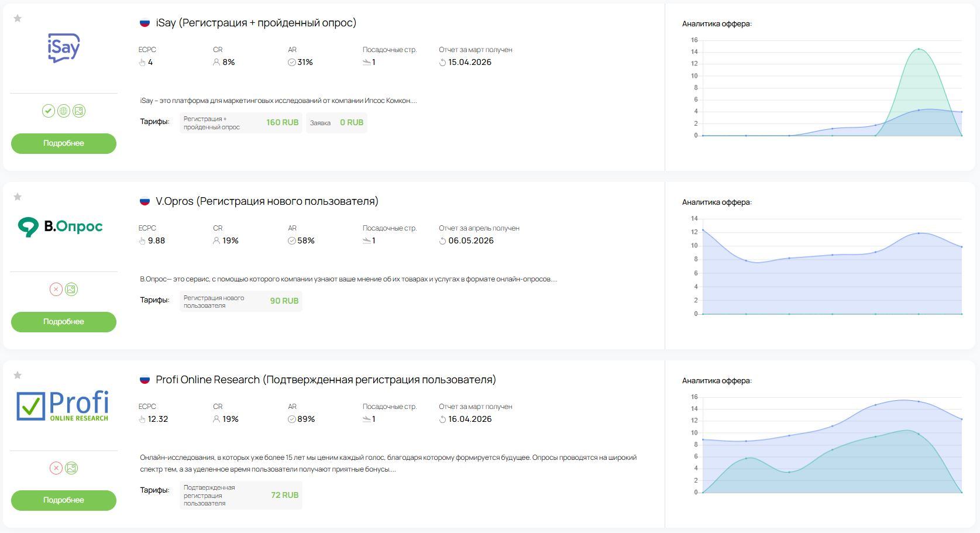This screenshot has width=980, height=533.
Task: Click the description starting 'Онлайн-исследования, в которых'
Action: pos(388,463)
